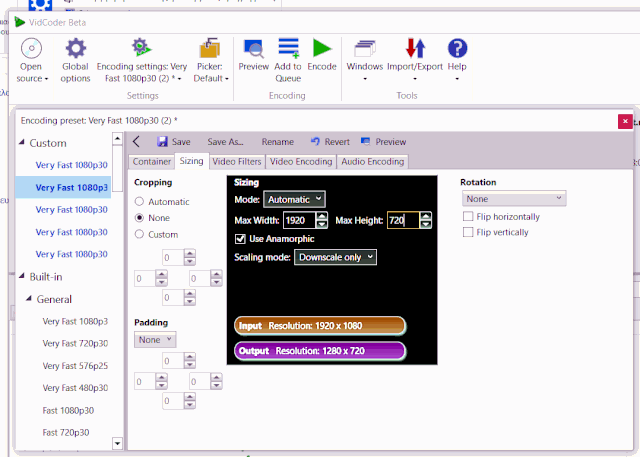Click the Output Resolution 1280 x 720 bar

[320, 351]
